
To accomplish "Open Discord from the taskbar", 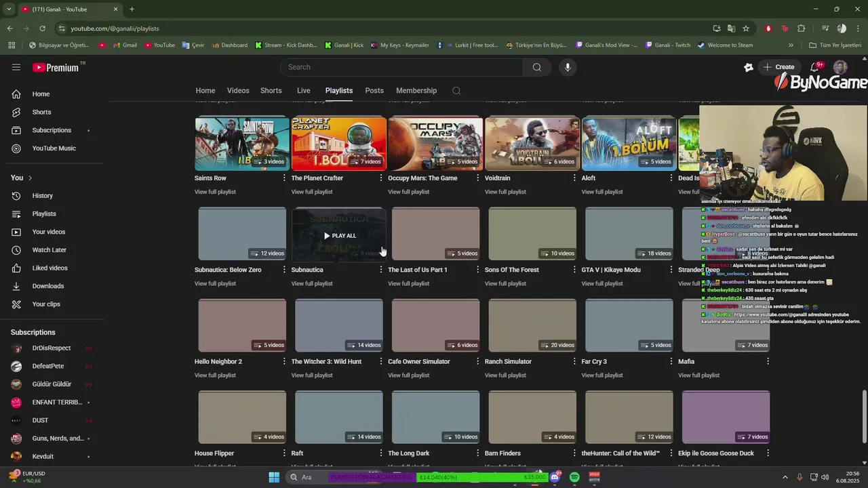I will coord(555,477).
